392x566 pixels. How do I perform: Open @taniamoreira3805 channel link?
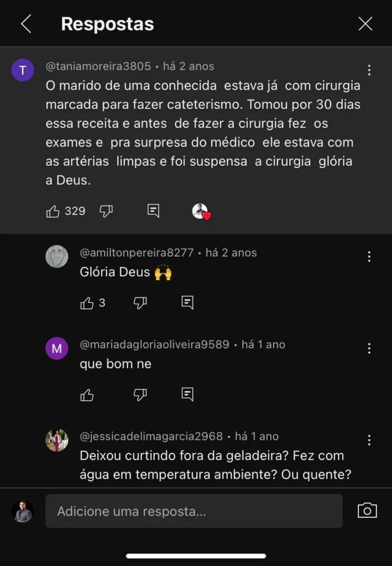click(x=98, y=66)
